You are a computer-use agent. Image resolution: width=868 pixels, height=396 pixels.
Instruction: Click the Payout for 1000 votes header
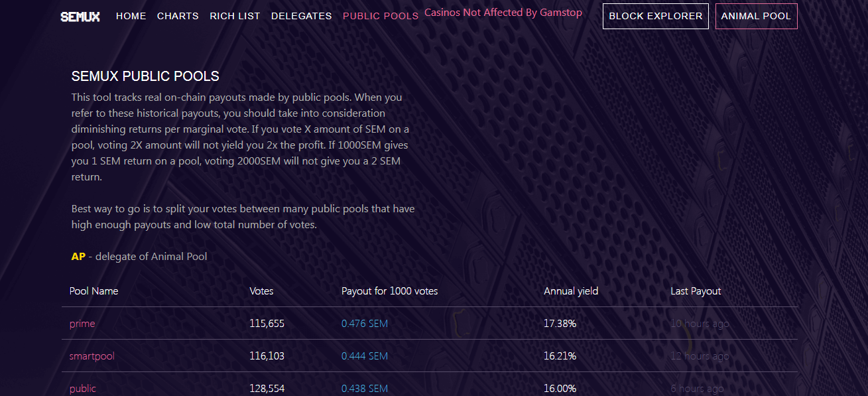[x=389, y=291]
